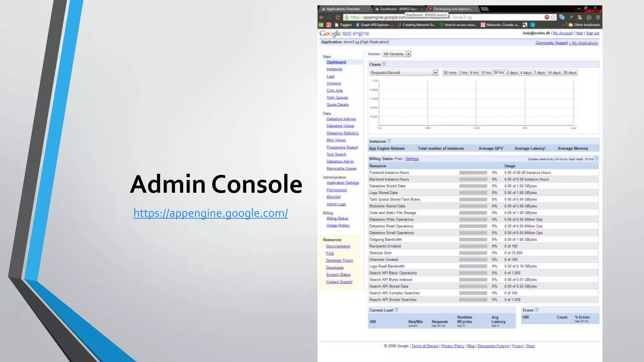
Task: Click the Frontend Instance Hours usage bar
Action: (473, 173)
